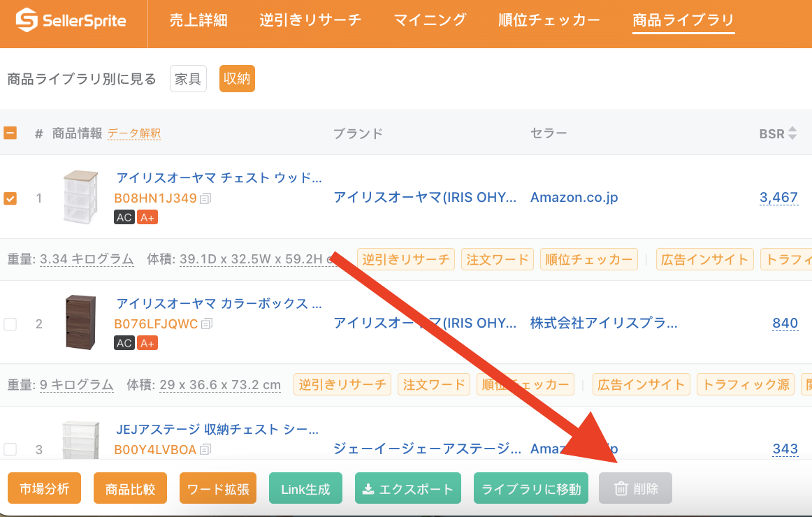812x517 pixels.
Task: Click the AC badge under B08HN1J349
Action: click(x=124, y=217)
